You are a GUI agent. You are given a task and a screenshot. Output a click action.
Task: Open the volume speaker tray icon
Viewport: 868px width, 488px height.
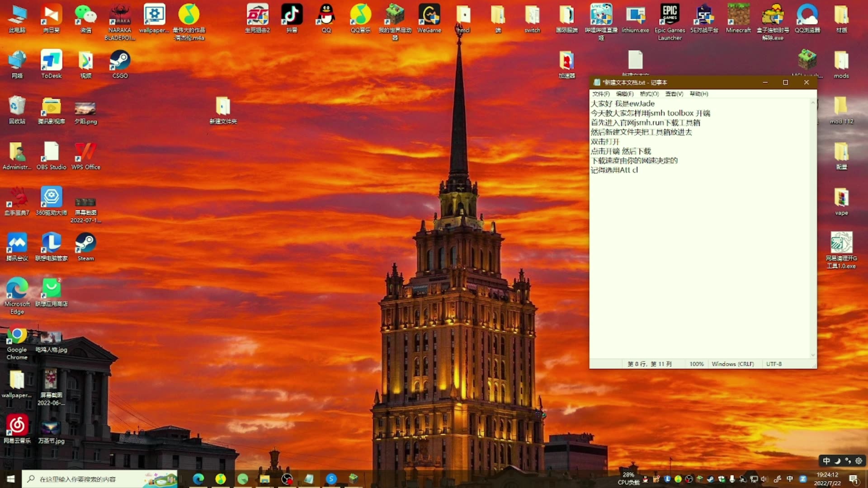pyautogui.click(x=764, y=479)
